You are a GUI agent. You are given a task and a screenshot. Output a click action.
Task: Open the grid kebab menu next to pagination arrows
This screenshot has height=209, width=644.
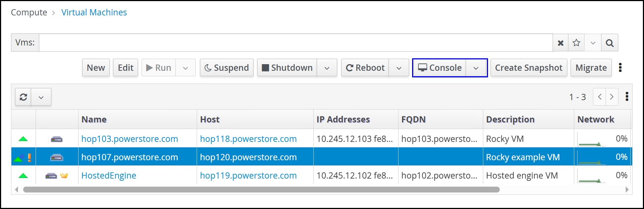pyautogui.click(x=627, y=97)
